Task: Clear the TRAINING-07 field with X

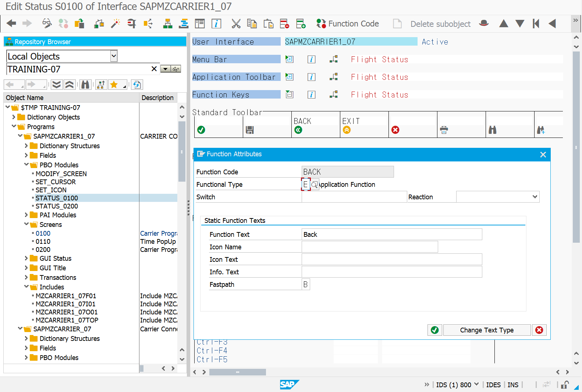Action: click(154, 69)
